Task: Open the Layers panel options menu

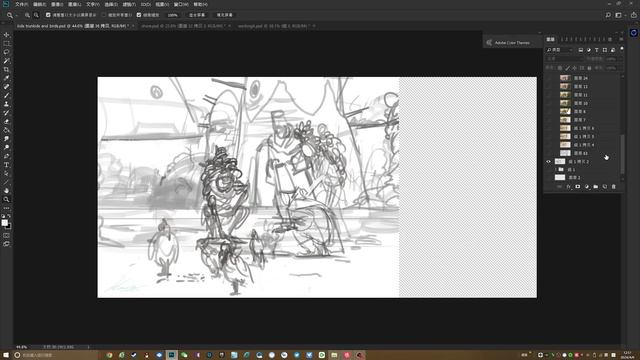Action: pos(621,39)
